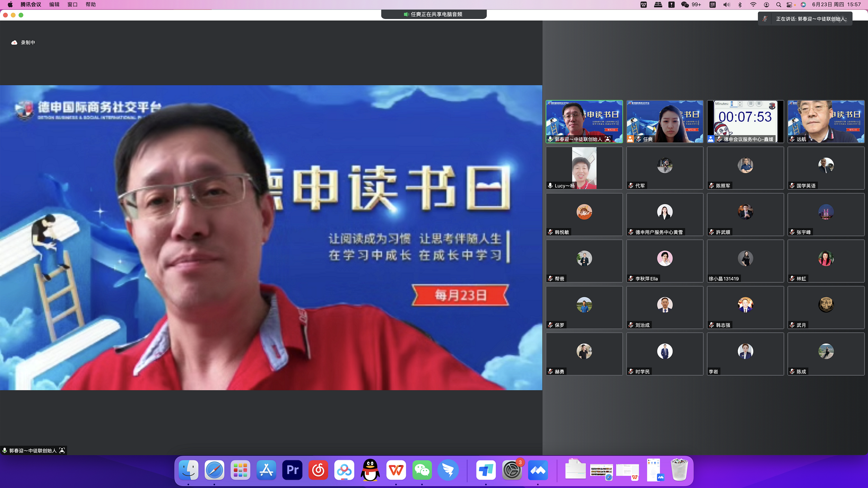This screenshot has width=868, height=488.
Task: Click Bluetooth icon in menu bar
Action: point(740,4)
